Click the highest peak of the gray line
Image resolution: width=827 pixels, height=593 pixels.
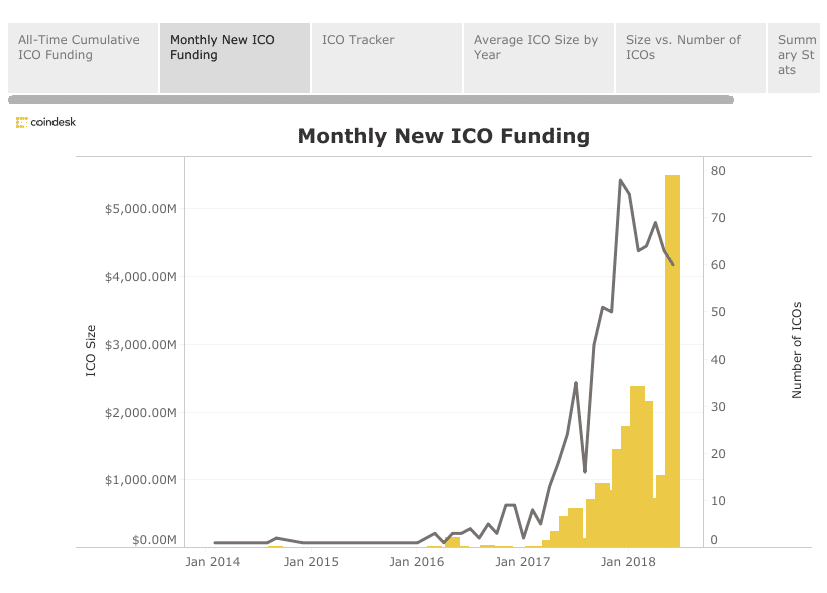620,181
